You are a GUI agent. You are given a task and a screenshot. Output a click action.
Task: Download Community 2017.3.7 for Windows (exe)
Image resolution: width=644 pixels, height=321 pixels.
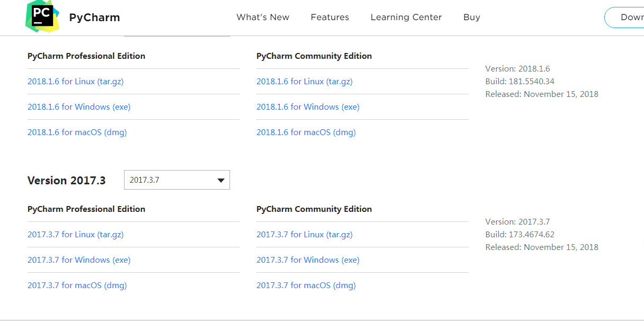point(308,260)
